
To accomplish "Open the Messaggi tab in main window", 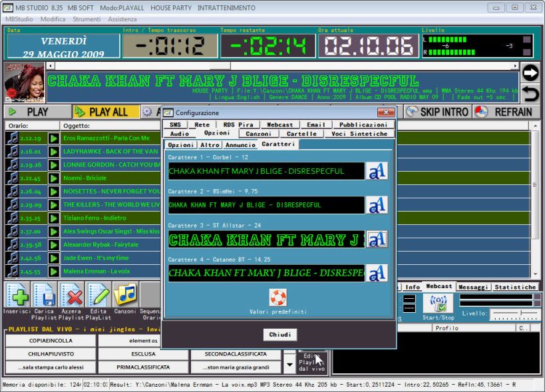I will [473, 287].
